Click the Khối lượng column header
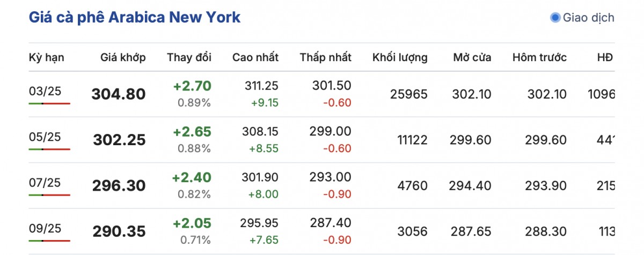This screenshot has height=255, width=644. tap(400, 57)
